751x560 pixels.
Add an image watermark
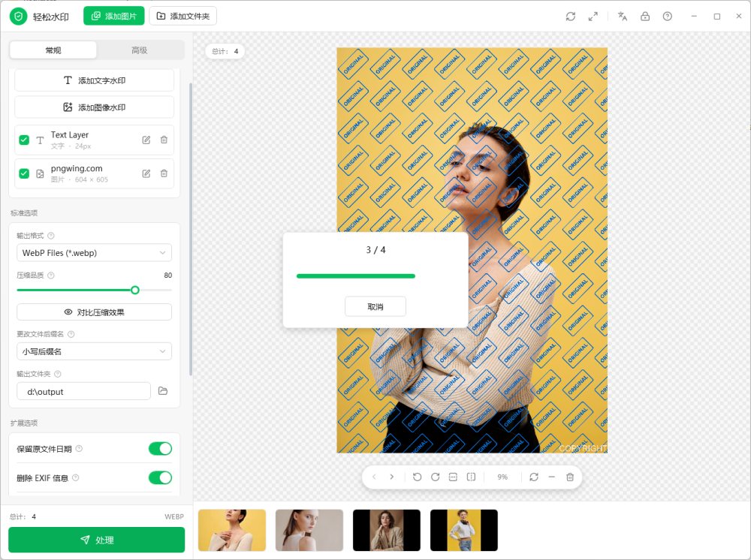(95, 107)
